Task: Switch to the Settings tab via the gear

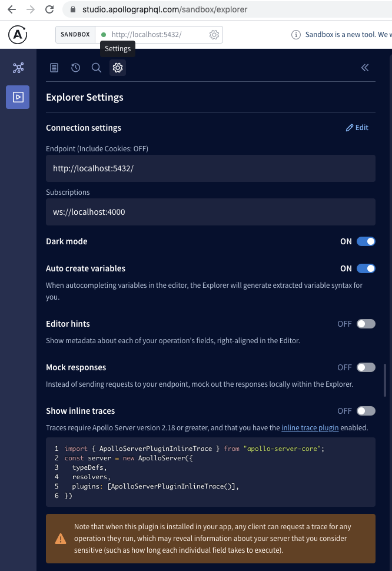Action: tap(118, 67)
